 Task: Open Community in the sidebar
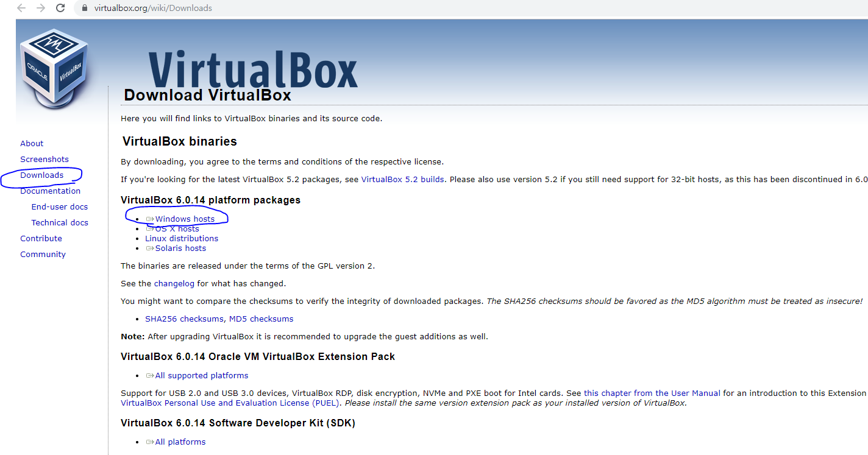click(x=43, y=254)
